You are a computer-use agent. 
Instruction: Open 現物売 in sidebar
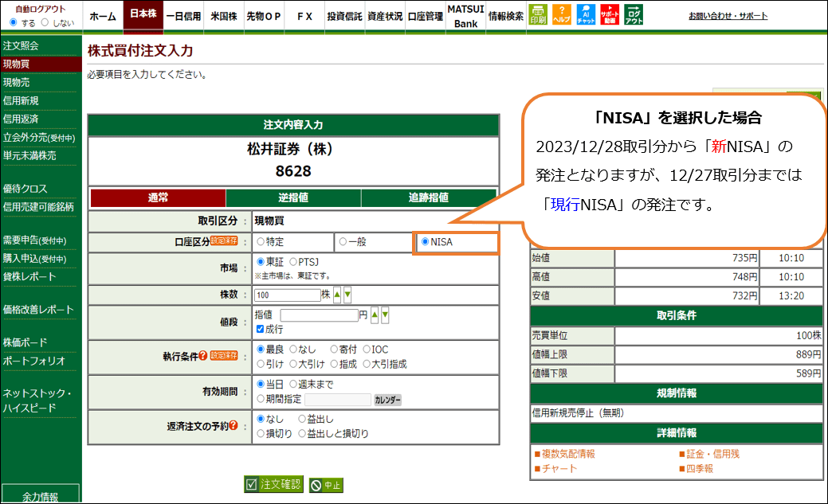click(x=17, y=82)
